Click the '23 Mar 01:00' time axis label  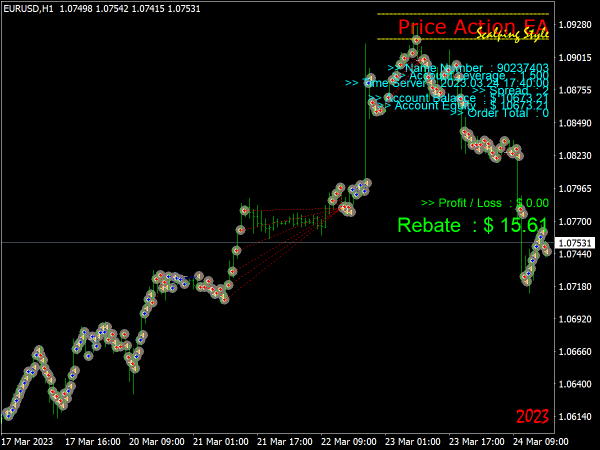412,442
